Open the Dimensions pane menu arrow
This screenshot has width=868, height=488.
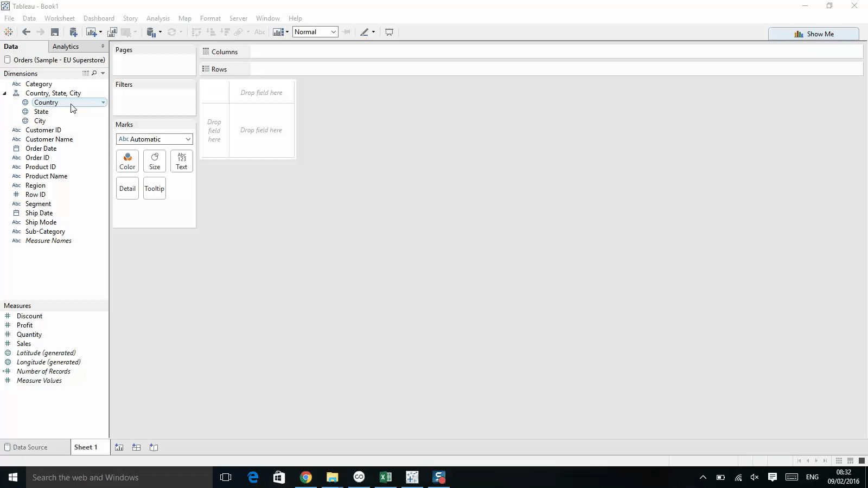[103, 73]
